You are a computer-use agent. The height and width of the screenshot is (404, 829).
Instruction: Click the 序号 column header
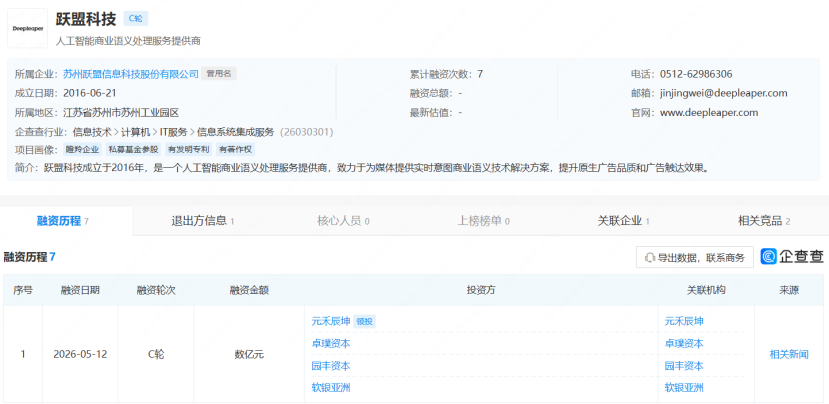(x=23, y=290)
